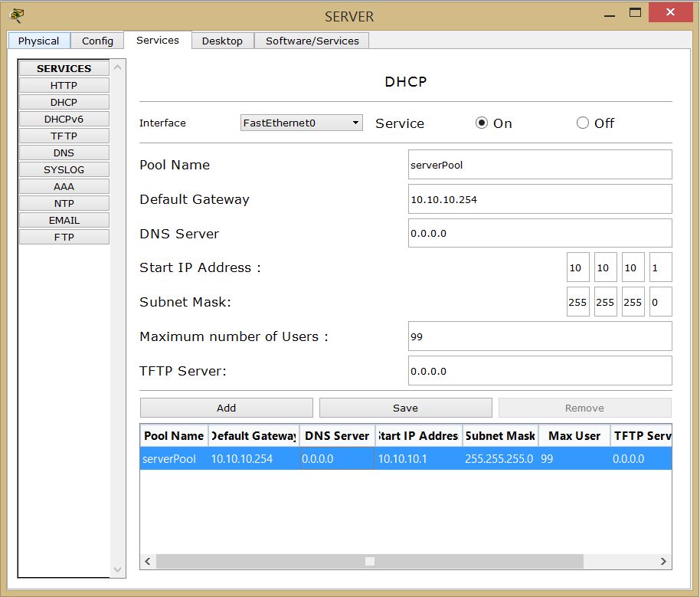Open the AAA service
700x597 pixels.
pos(64,186)
